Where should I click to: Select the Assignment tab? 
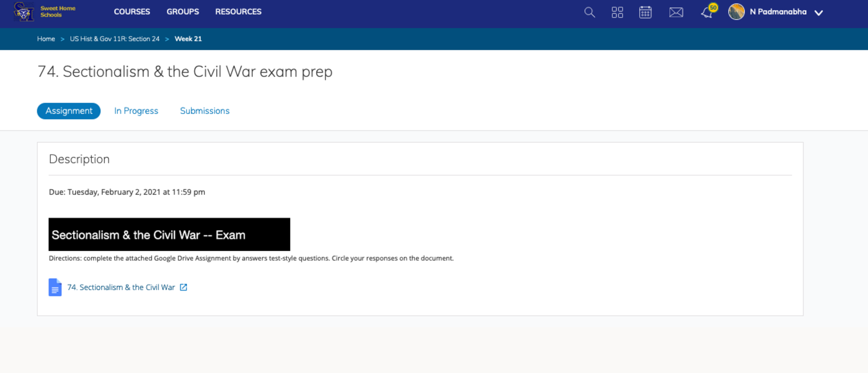69,111
